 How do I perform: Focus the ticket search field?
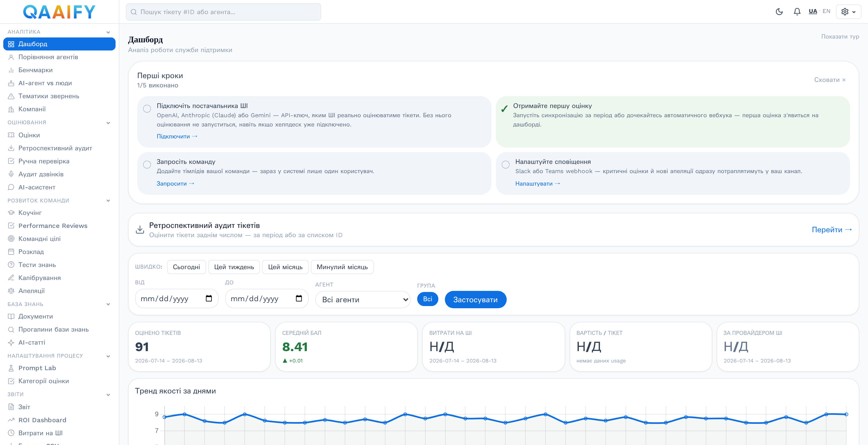pos(224,12)
